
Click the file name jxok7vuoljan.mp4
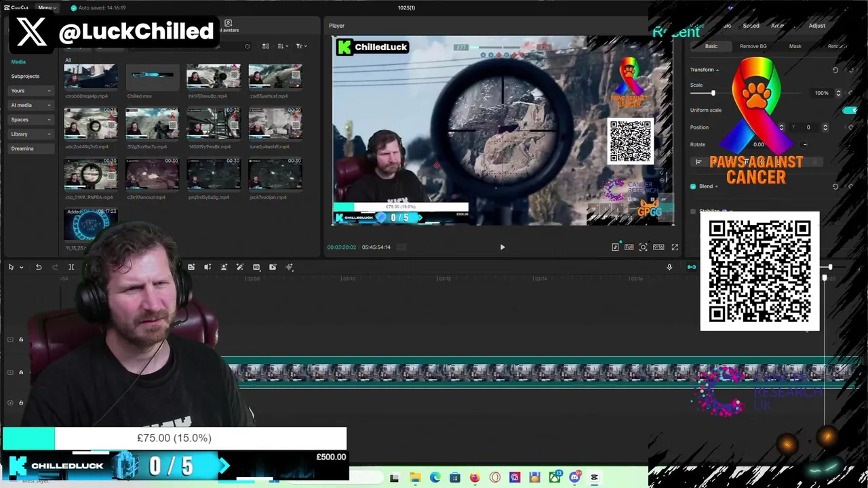point(268,197)
